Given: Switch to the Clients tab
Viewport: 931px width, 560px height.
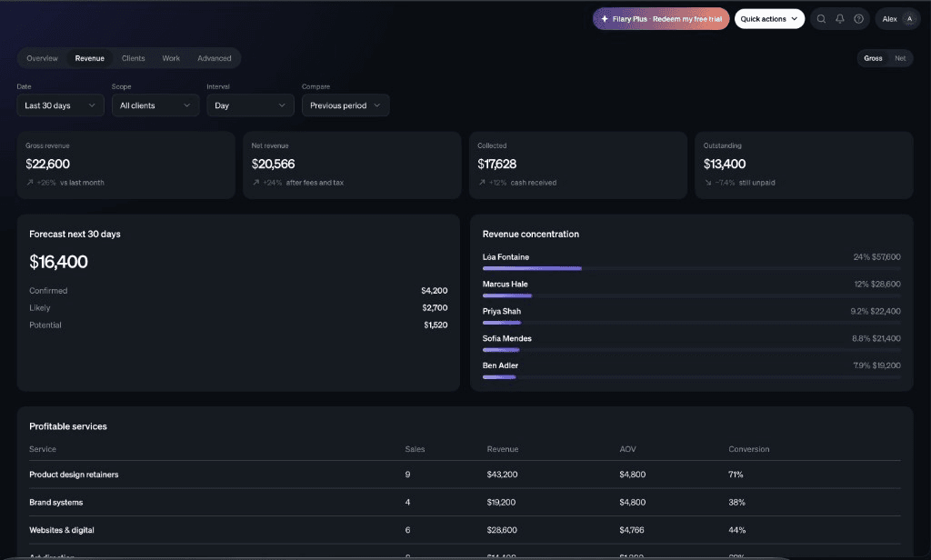Looking at the screenshot, I should point(133,58).
